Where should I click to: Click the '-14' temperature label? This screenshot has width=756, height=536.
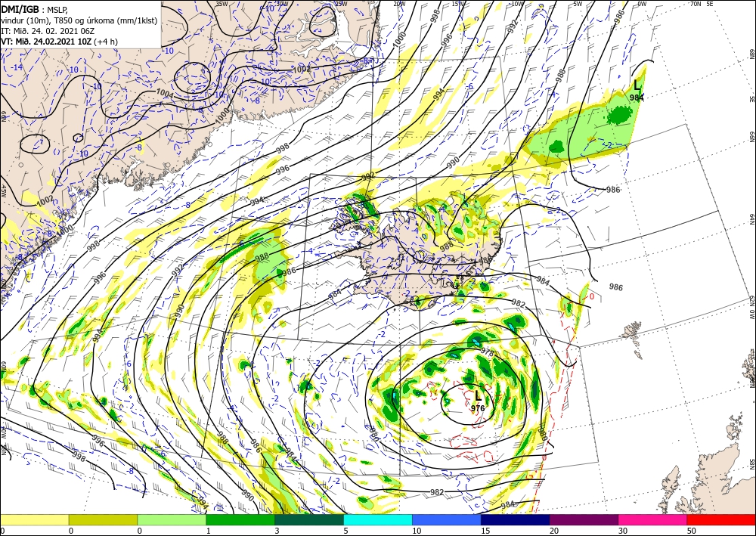[17, 67]
